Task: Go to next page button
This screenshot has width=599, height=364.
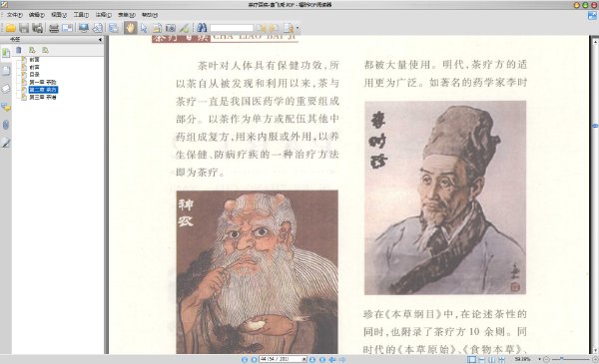Action: (312, 359)
